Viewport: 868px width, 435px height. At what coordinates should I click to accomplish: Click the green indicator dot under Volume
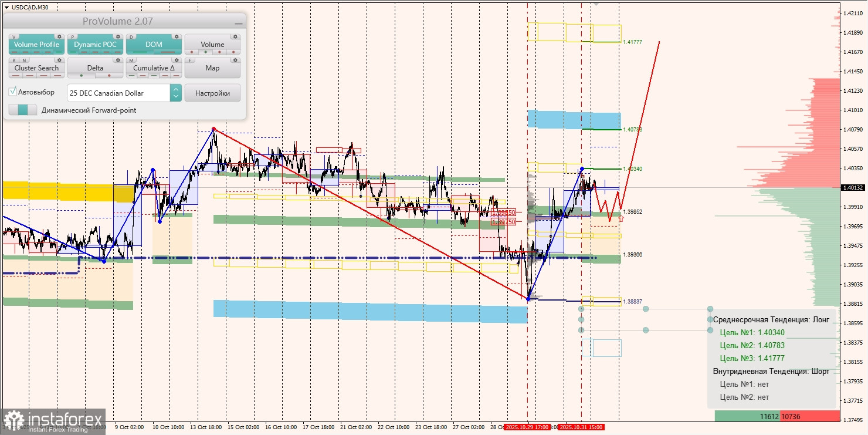[205, 52]
